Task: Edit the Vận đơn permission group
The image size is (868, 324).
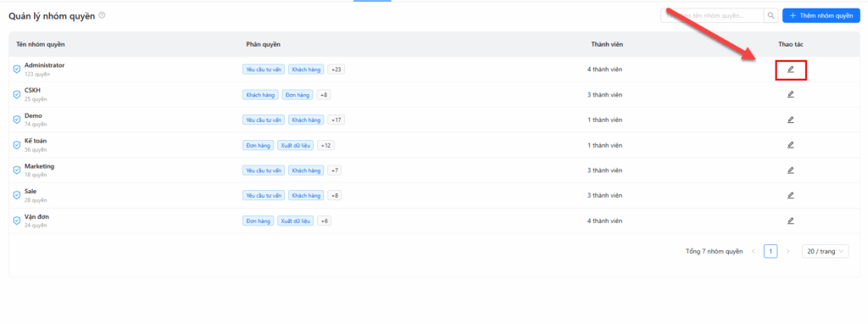Action: coord(790,221)
